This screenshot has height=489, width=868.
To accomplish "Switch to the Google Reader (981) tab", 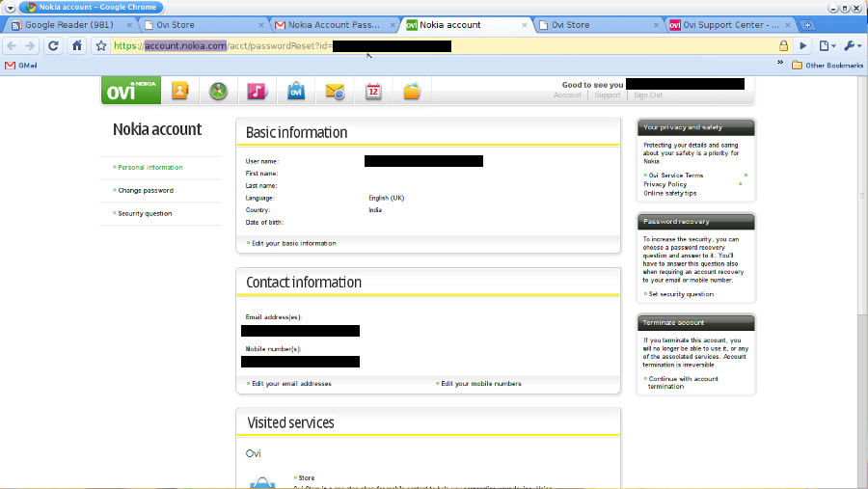I will pos(68,25).
